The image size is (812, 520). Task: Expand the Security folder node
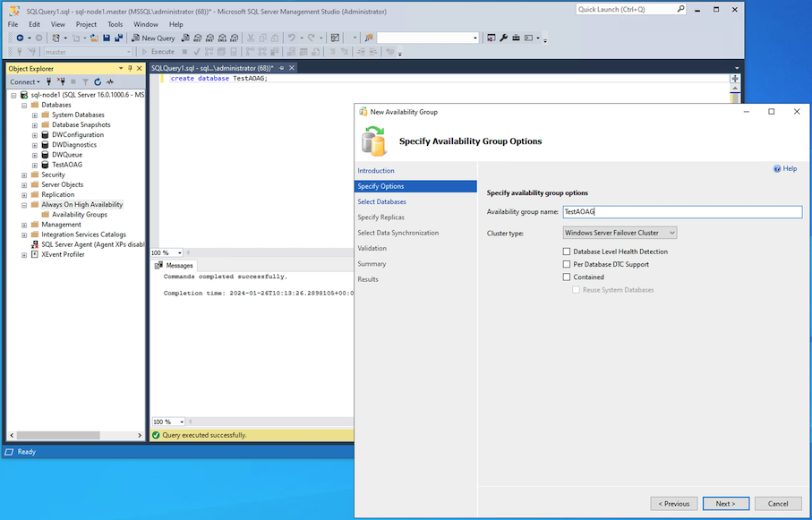pyautogui.click(x=24, y=175)
